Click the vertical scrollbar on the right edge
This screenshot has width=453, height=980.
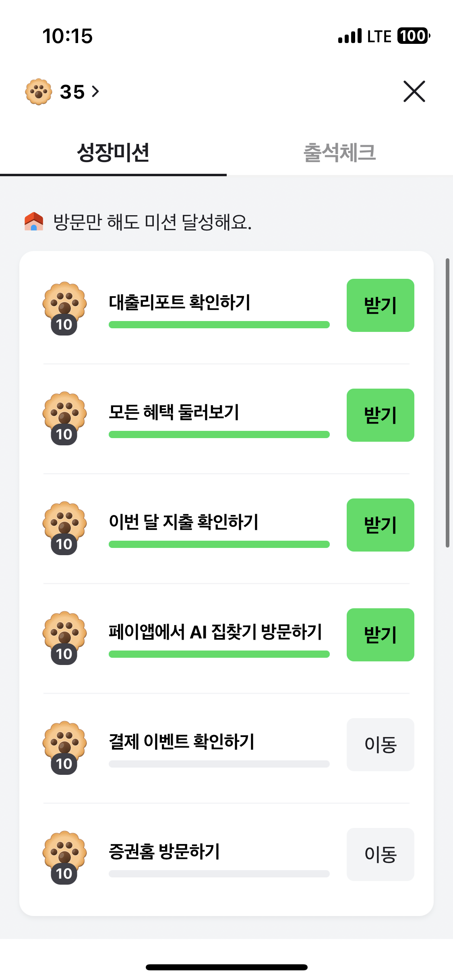click(447, 403)
